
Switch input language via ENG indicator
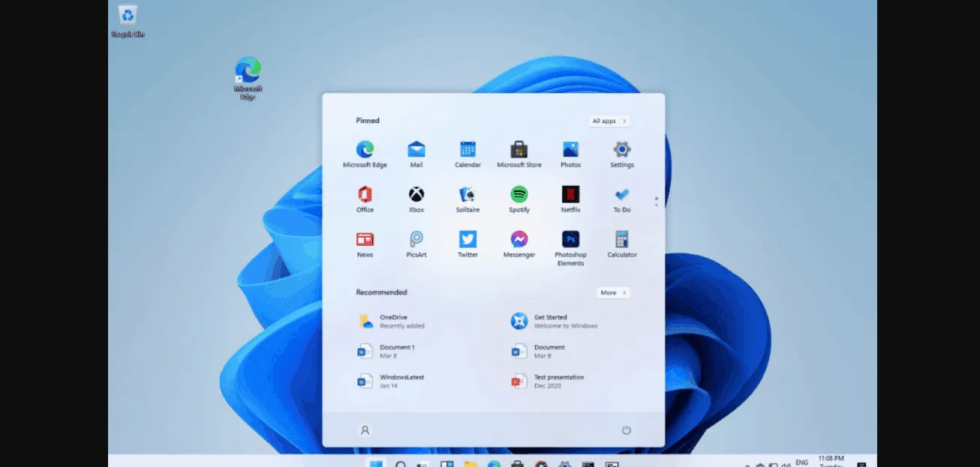point(801,463)
